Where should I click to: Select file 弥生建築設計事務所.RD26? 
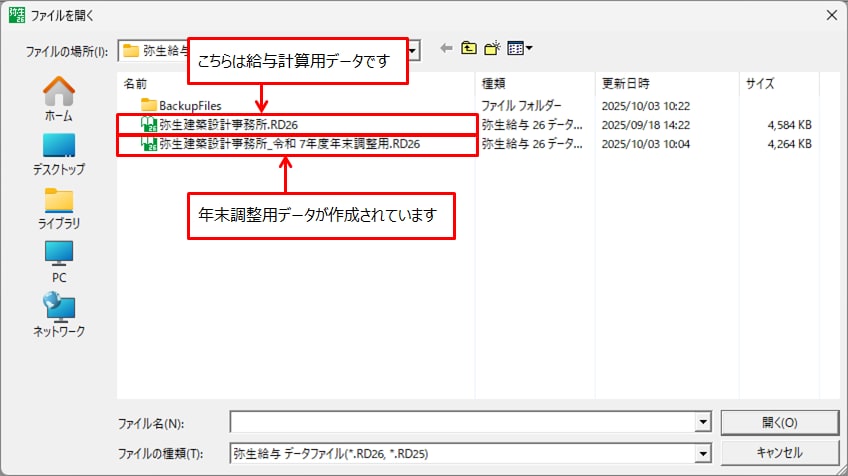[x=228, y=125]
